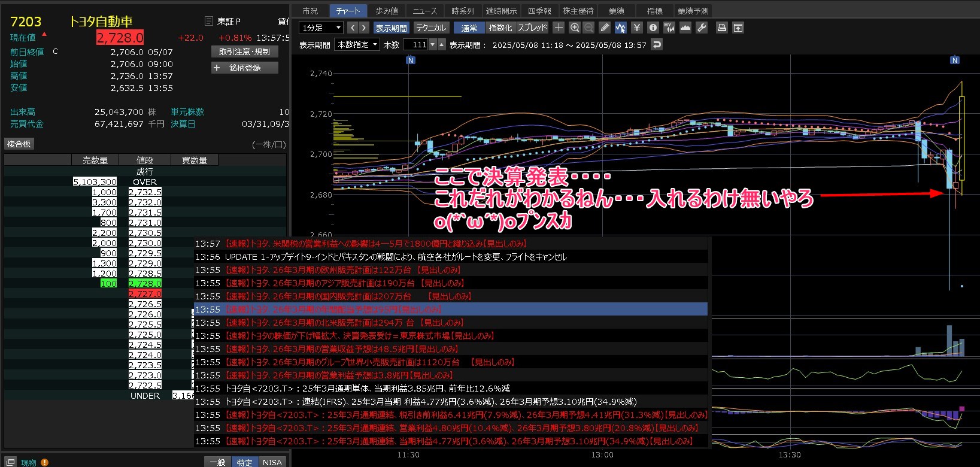Select the 一般 account option
Viewport: 980px width, 467px height.
pyautogui.click(x=217, y=462)
